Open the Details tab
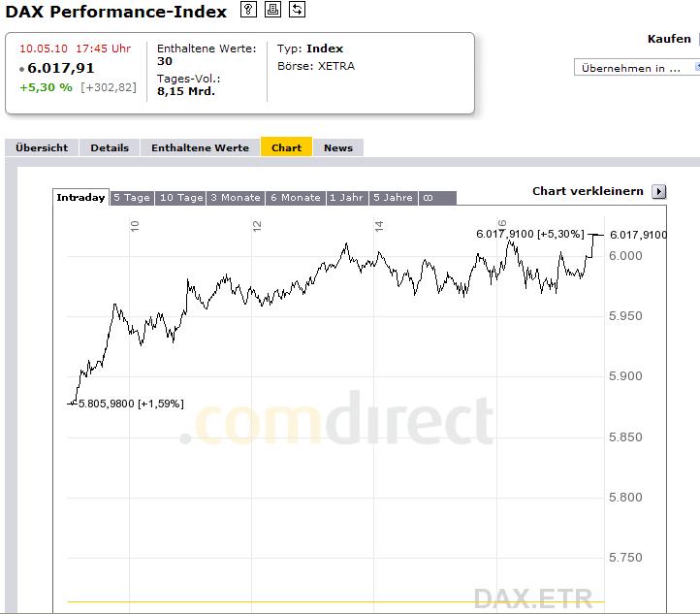Image resolution: width=700 pixels, height=614 pixels. click(110, 147)
